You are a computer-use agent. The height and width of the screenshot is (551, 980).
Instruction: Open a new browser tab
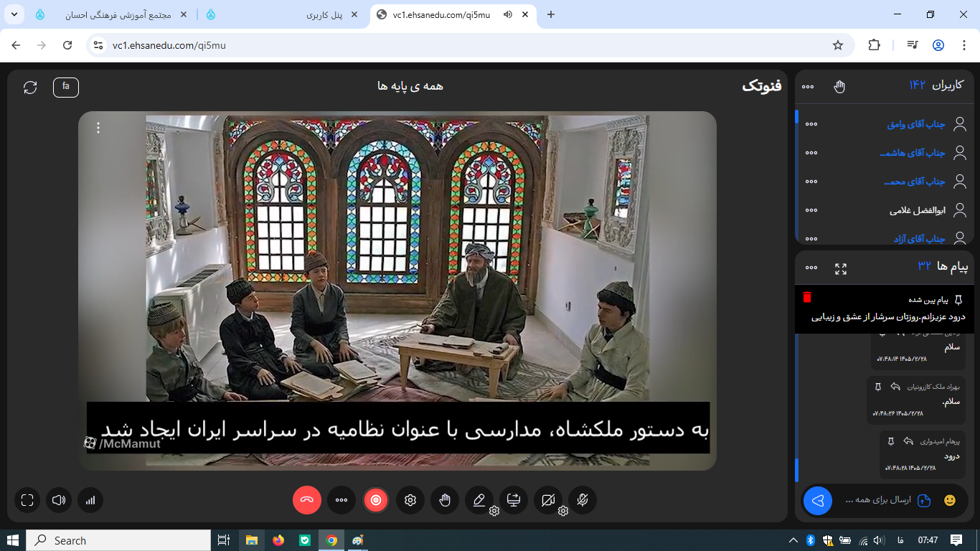(551, 14)
